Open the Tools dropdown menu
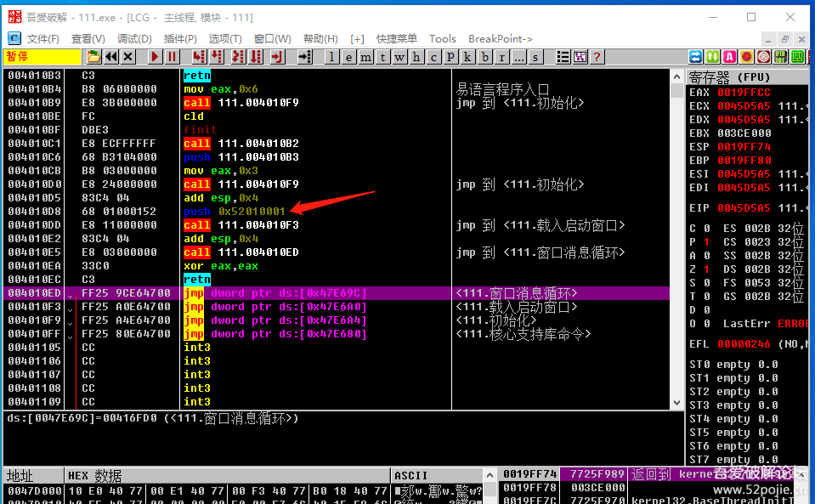This screenshot has height=504, width=815. click(x=442, y=39)
